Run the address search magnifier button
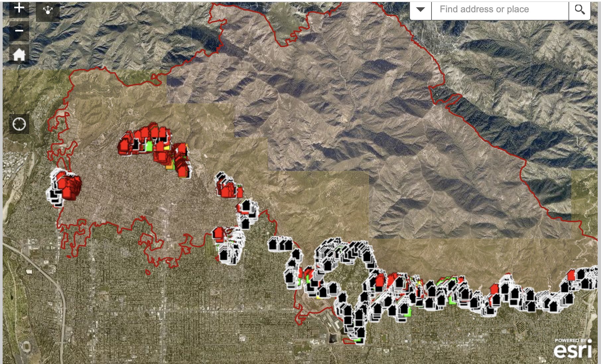Image resolution: width=601 pixels, height=364 pixels. click(x=580, y=10)
